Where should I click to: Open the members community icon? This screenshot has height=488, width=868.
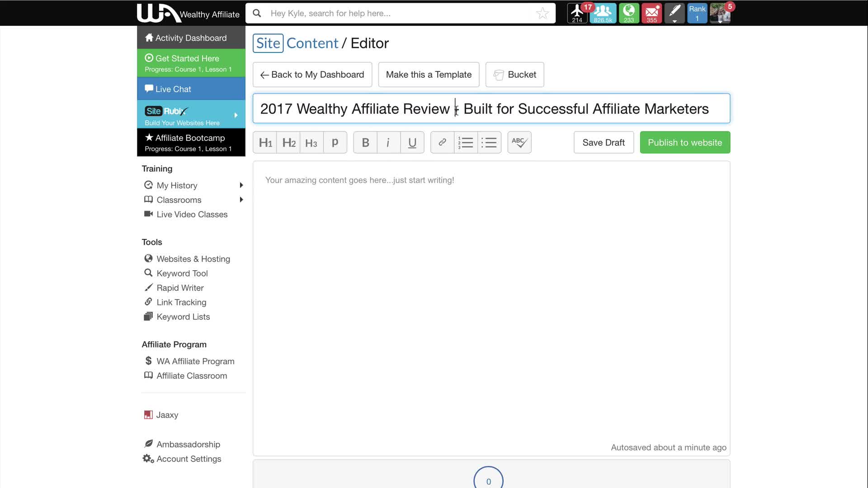pos(603,13)
